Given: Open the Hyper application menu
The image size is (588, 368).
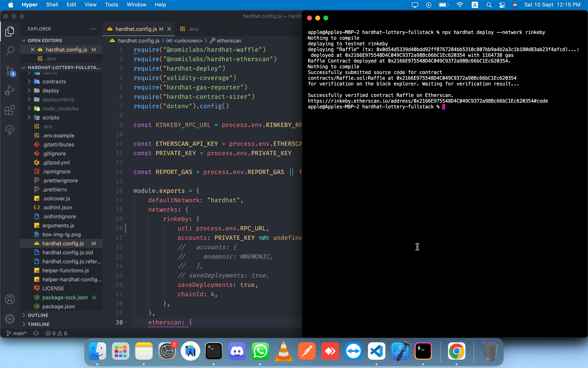Looking at the screenshot, I should click(30, 5).
